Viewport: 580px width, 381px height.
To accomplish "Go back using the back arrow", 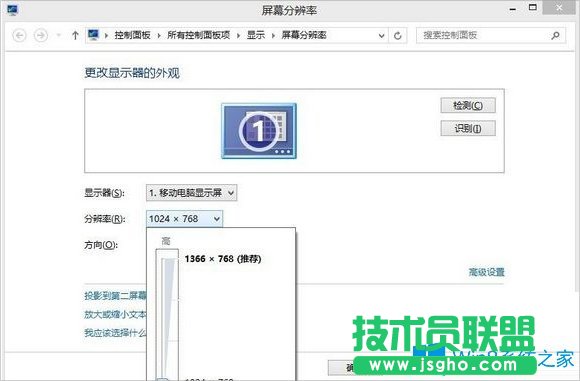I will click(19, 36).
